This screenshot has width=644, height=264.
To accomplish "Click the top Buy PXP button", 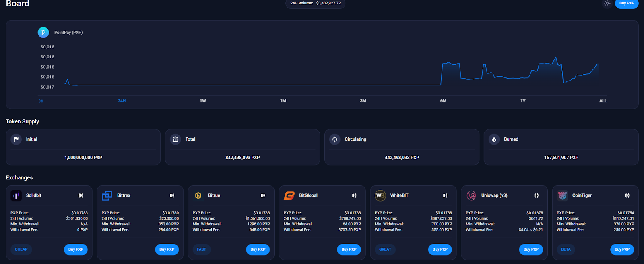I will tap(627, 3).
